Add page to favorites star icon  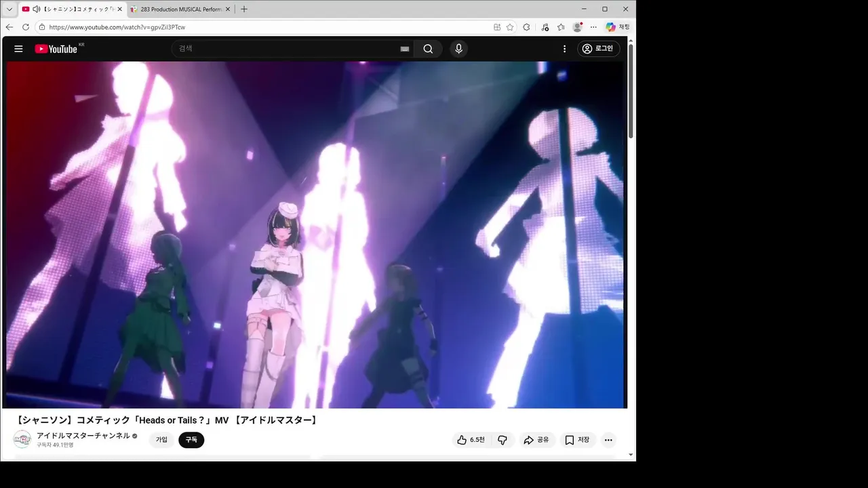click(510, 27)
